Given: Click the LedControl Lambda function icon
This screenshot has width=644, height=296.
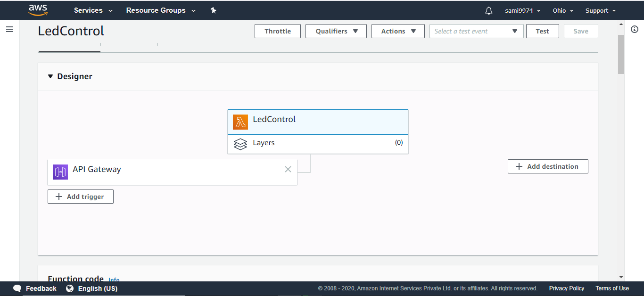Looking at the screenshot, I should pos(240,122).
